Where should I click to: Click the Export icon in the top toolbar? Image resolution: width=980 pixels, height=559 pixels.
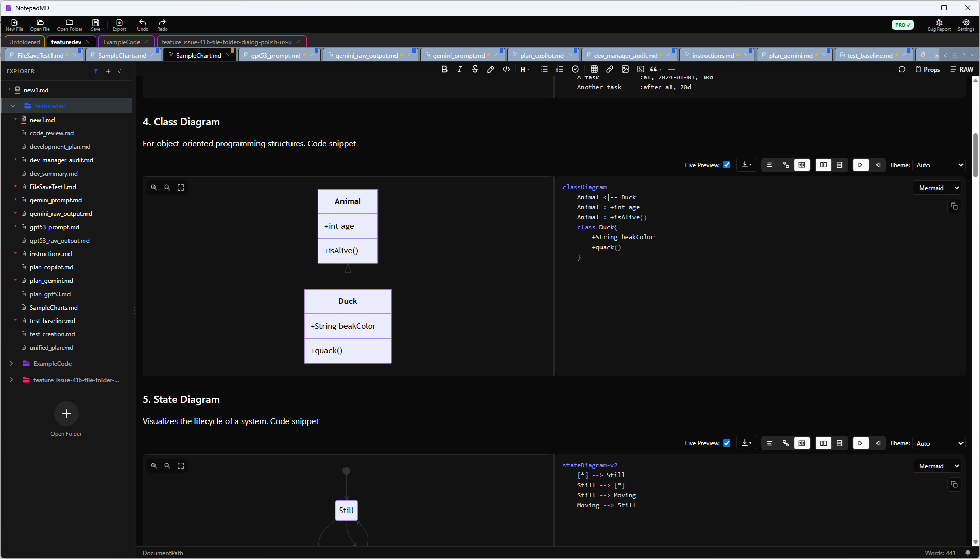[119, 25]
